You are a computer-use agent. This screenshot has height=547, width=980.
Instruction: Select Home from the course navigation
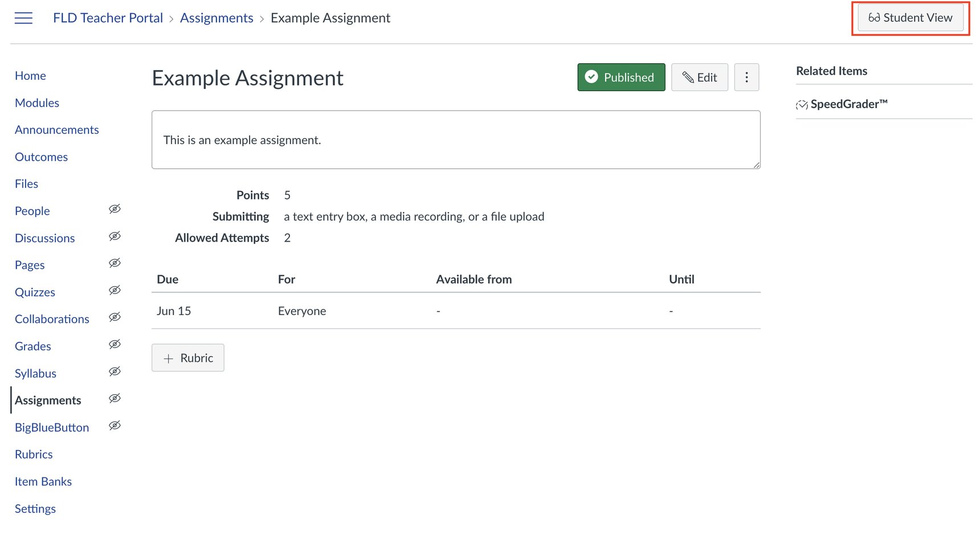(x=30, y=75)
